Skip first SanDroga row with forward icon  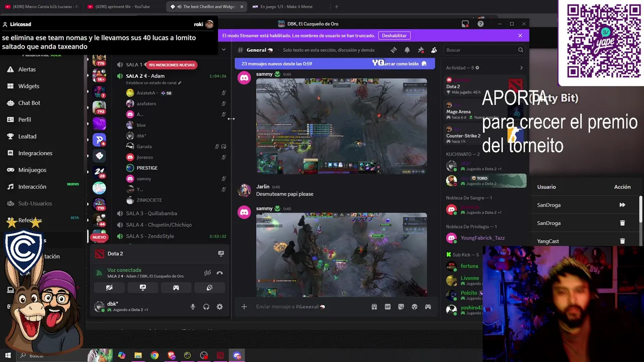point(622,205)
